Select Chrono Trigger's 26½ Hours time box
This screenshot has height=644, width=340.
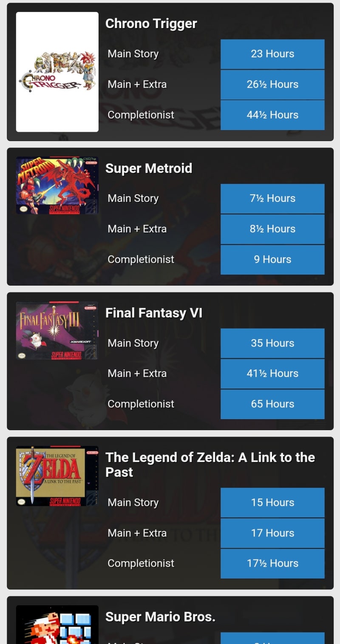pos(272,84)
